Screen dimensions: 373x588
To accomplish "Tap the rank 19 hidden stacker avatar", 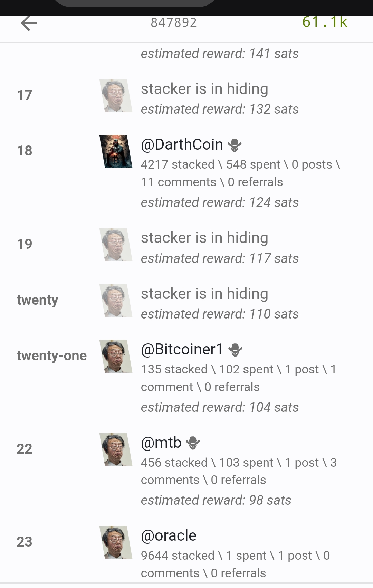I will (116, 245).
